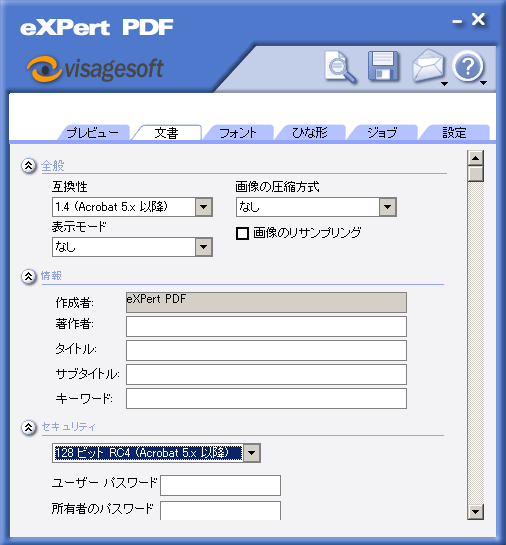Click the envelope email icon

pos(427,66)
